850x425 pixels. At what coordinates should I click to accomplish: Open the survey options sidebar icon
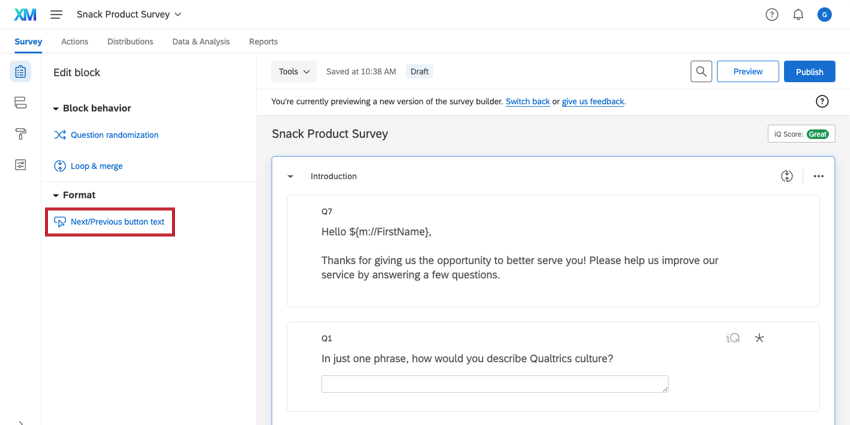20,165
